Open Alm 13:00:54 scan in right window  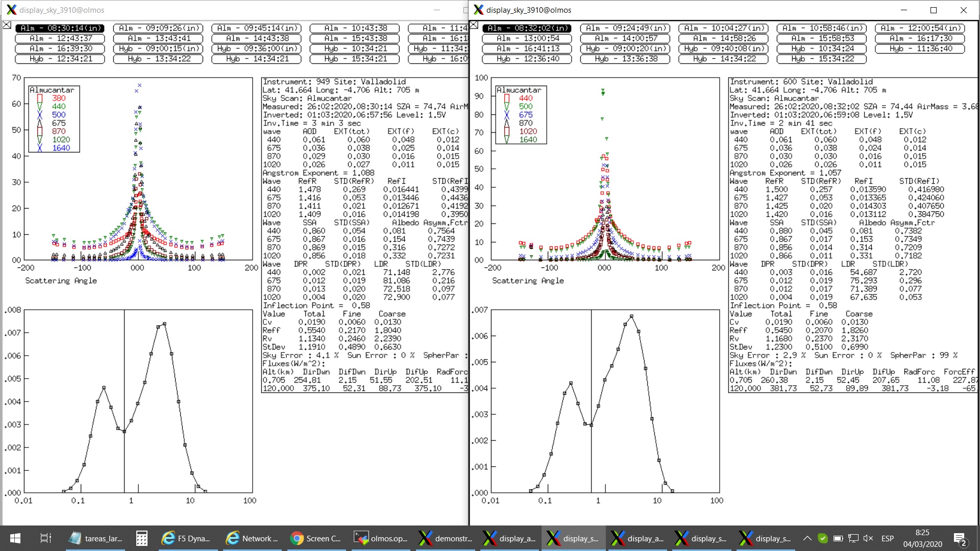pyautogui.click(x=527, y=38)
